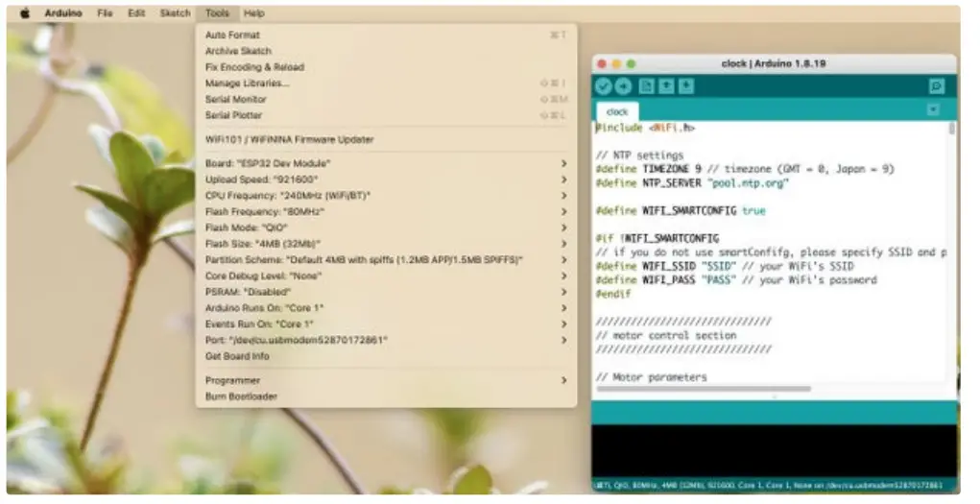Image resolution: width=980 pixels, height=504 pixels.
Task: Click the window title clock | Arduino 1.8.19
Action: (x=774, y=63)
